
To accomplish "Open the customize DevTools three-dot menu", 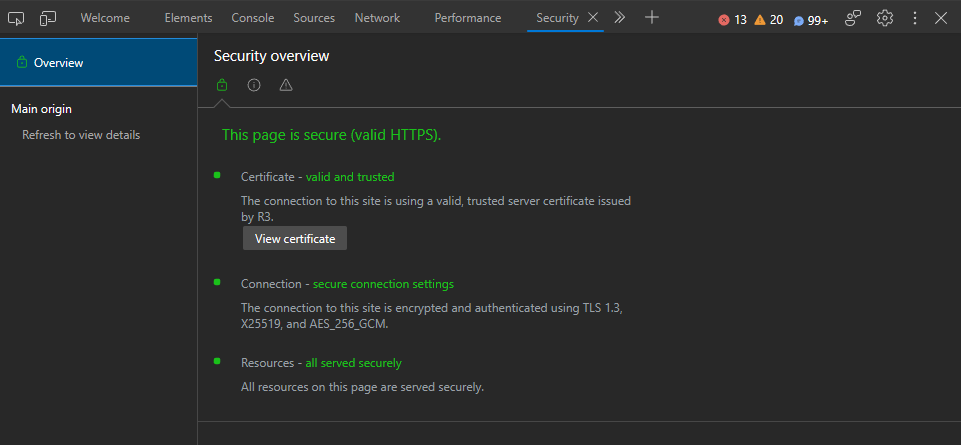I will 914,18.
